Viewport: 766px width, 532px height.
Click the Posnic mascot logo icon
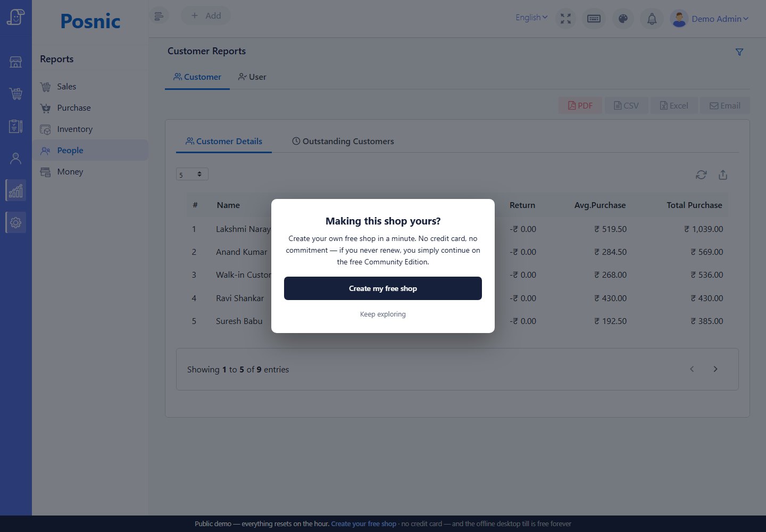click(16, 17)
